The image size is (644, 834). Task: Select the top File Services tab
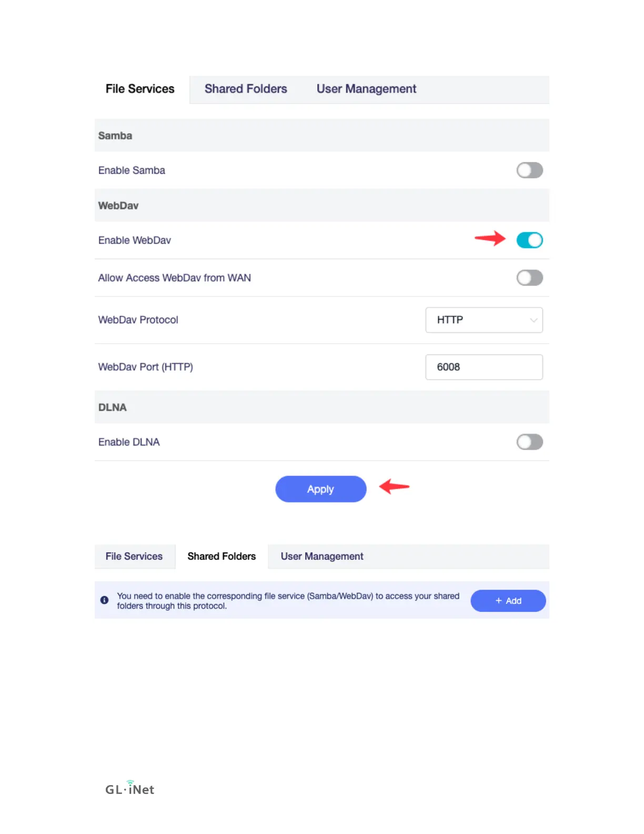[x=140, y=89]
